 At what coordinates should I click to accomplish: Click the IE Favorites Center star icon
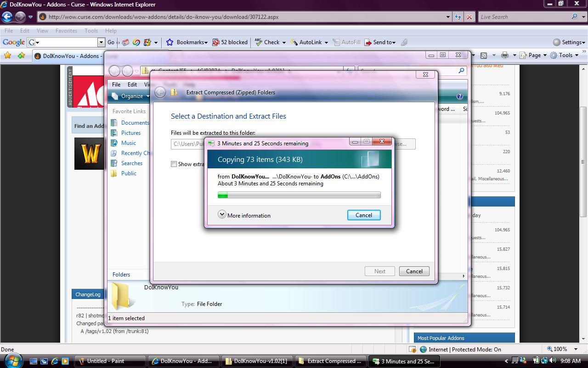7,56
